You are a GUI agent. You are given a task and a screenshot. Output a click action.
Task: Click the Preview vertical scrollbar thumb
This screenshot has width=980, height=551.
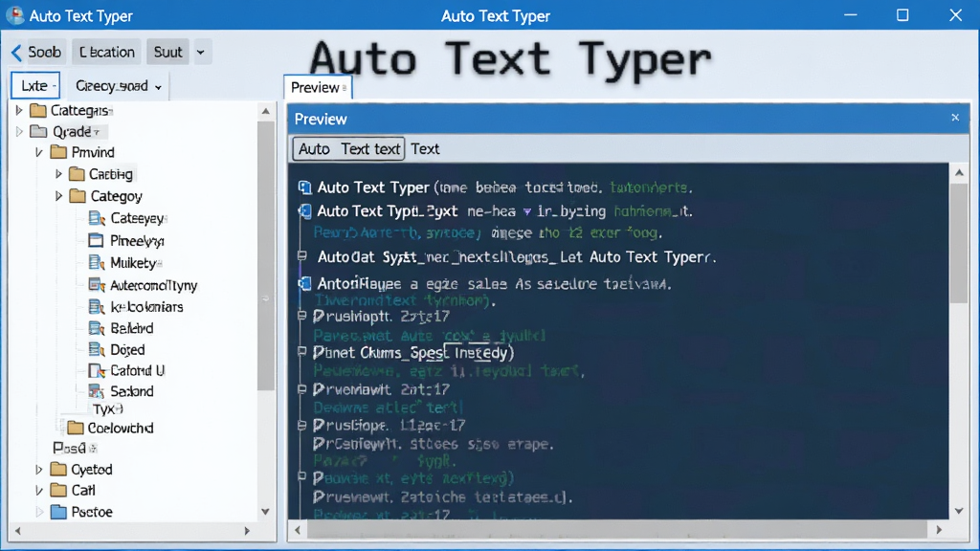coord(959,244)
